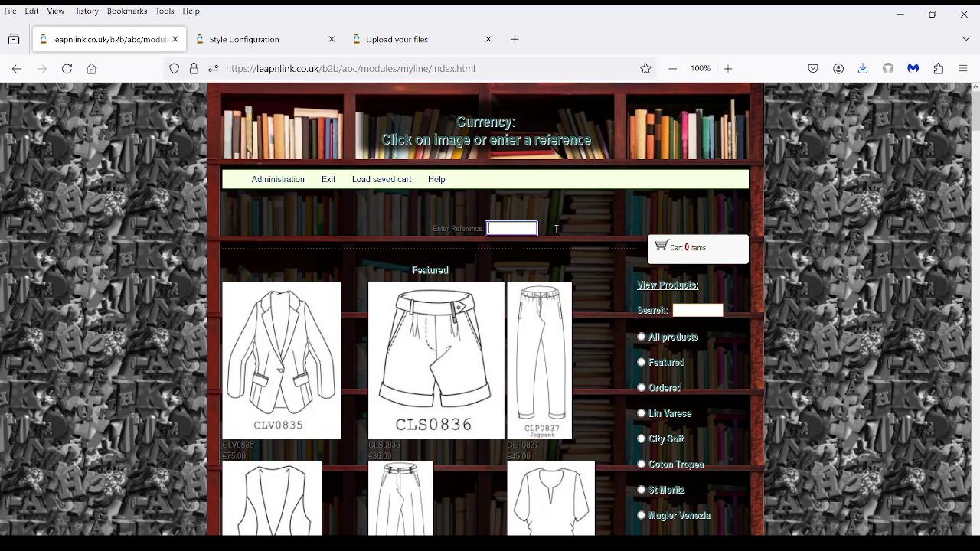Choose the City Soft radio option
Screen dimensions: 980x551
[642, 439]
